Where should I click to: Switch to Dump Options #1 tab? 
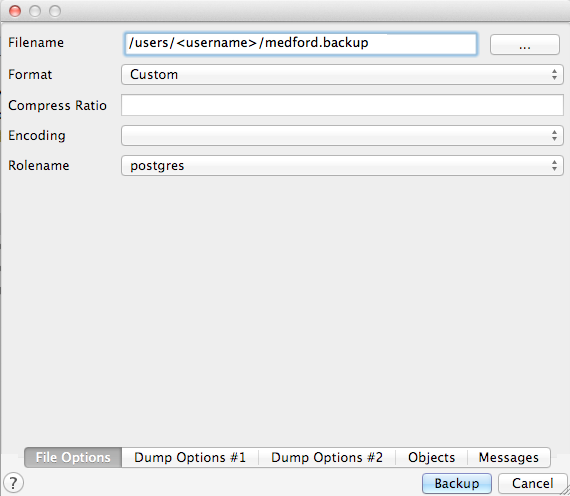[x=190, y=457]
